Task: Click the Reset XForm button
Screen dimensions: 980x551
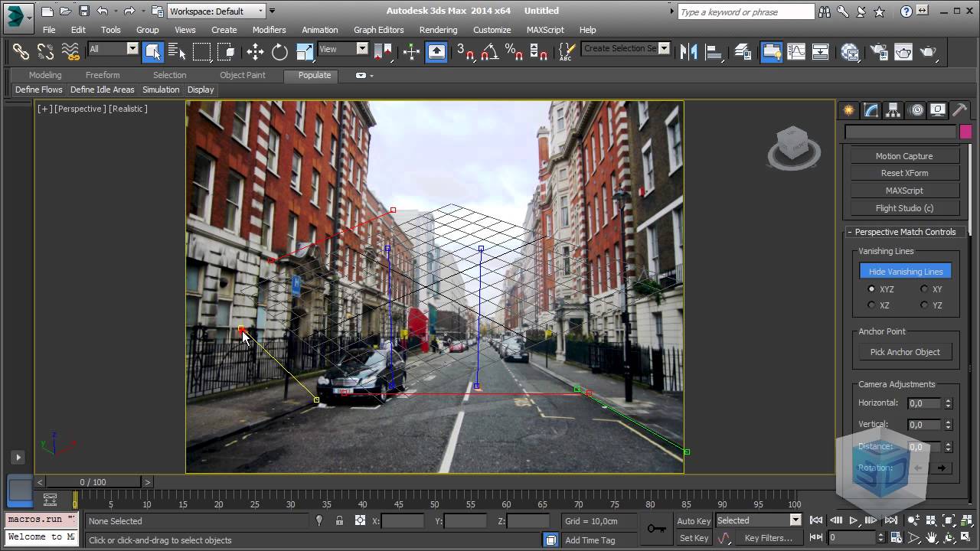Action: pos(905,173)
